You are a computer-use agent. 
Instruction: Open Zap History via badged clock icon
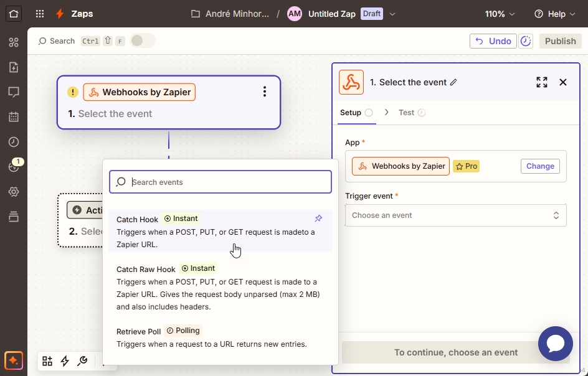coord(14,167)
